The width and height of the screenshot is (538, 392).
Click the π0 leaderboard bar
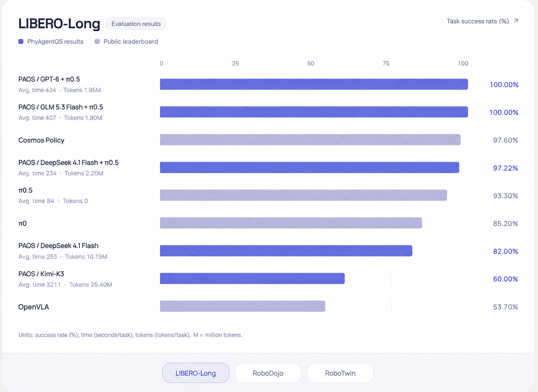291,223
